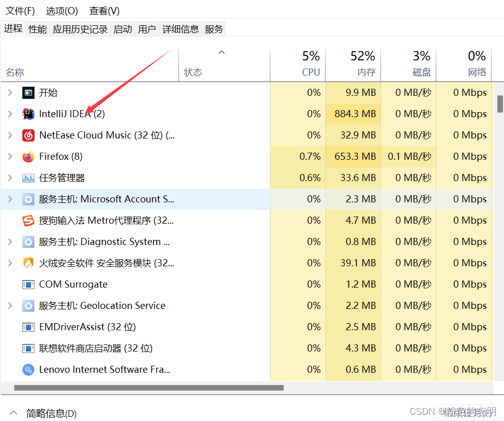Sort by the 磁盘 column header
The width and height of the screenshot is (504, 421).
point(408,65)
